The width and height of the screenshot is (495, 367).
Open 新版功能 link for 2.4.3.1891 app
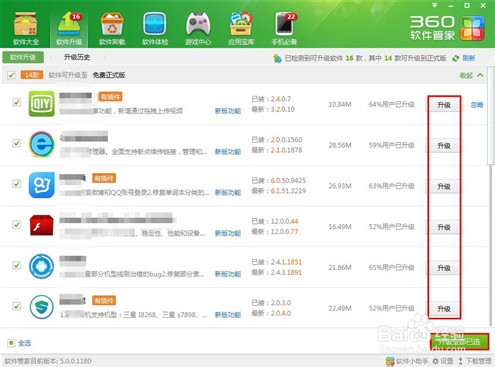(x=228, y=274)
